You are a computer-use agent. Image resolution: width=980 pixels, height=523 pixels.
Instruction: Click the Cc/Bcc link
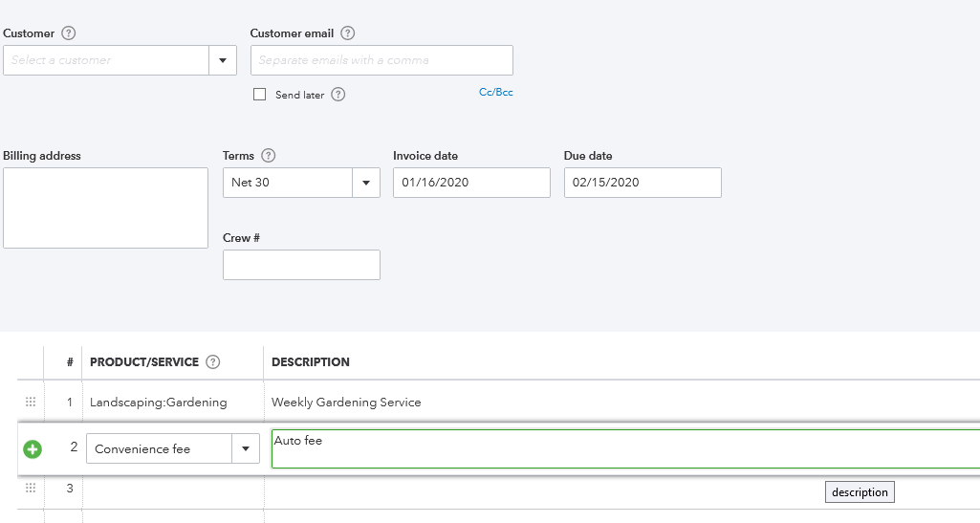tap(495, 93)
